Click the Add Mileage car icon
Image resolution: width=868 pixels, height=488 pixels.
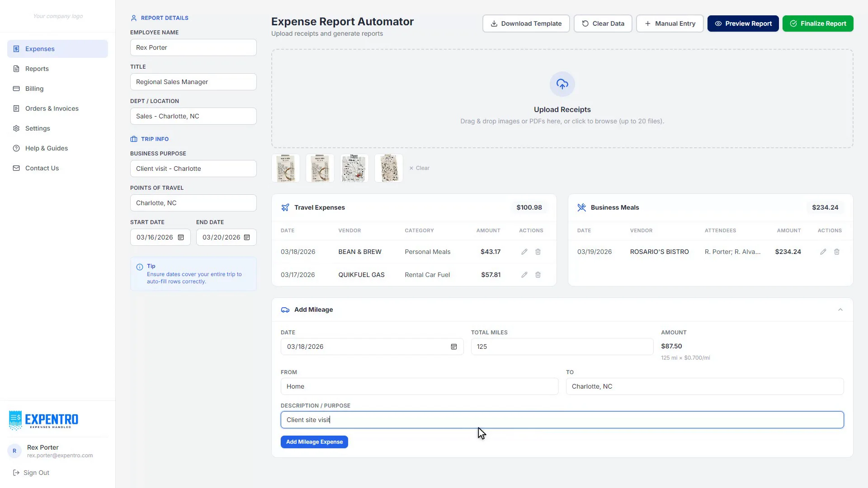click(285, 310)
